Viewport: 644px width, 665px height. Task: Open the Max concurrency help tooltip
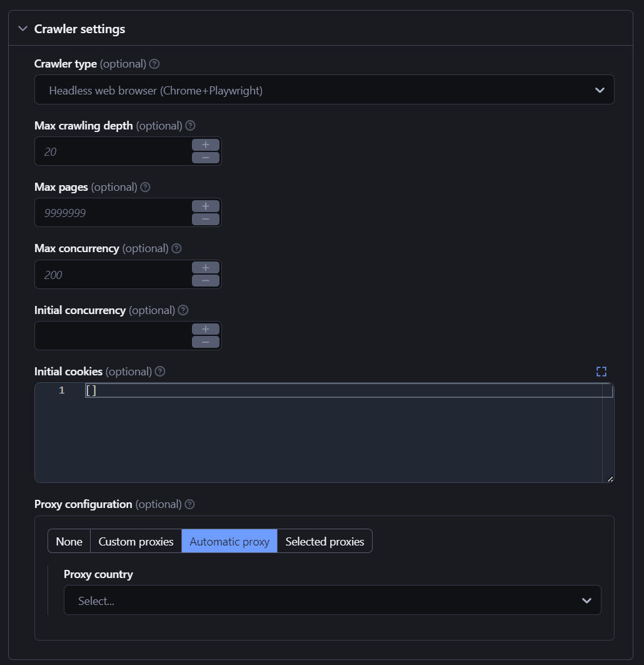[176, 248]
